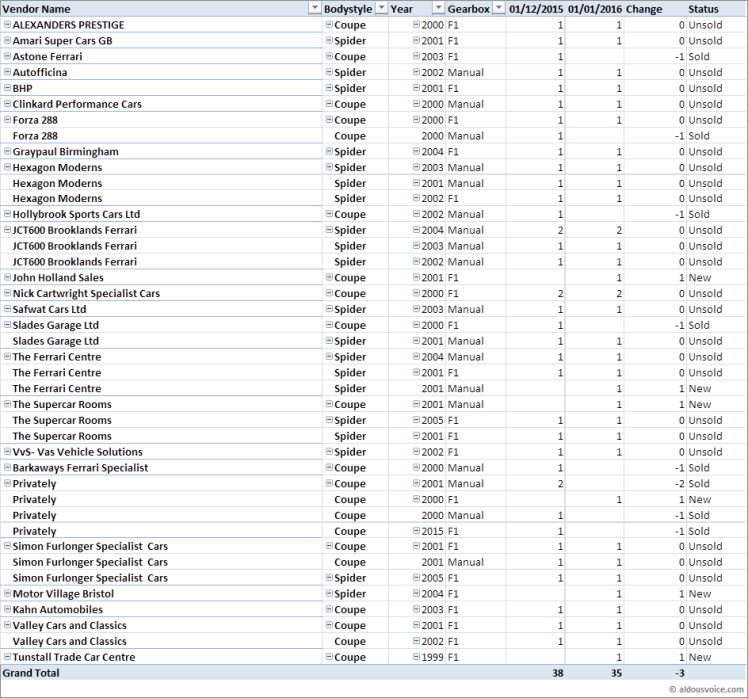This screenshot has width=748, height=698.
Task: Collapse the 2015 year in Privately rows
Action: pos(417,531)
